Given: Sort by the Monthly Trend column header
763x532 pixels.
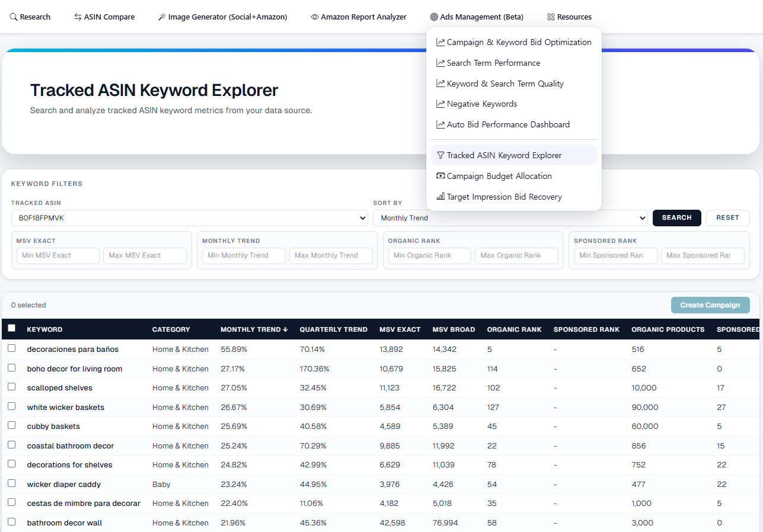Looking at the screenshot, I should [x=254, y=329].
